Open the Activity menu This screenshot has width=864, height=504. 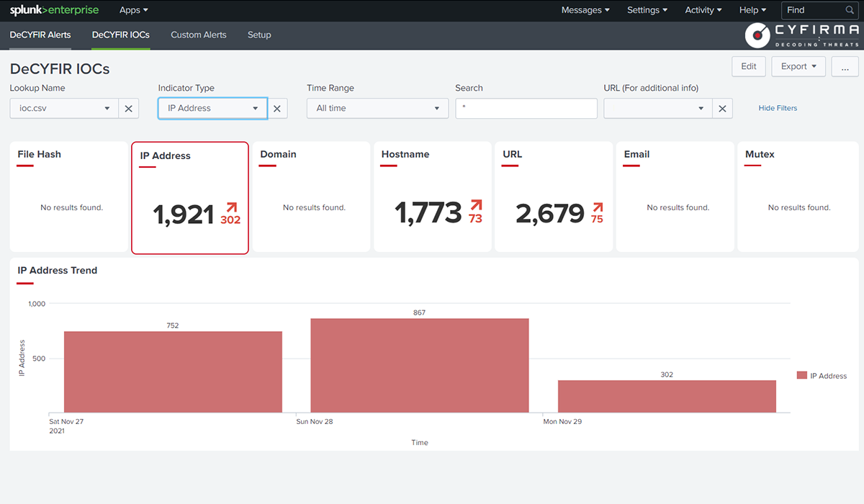tap(704, 10)
